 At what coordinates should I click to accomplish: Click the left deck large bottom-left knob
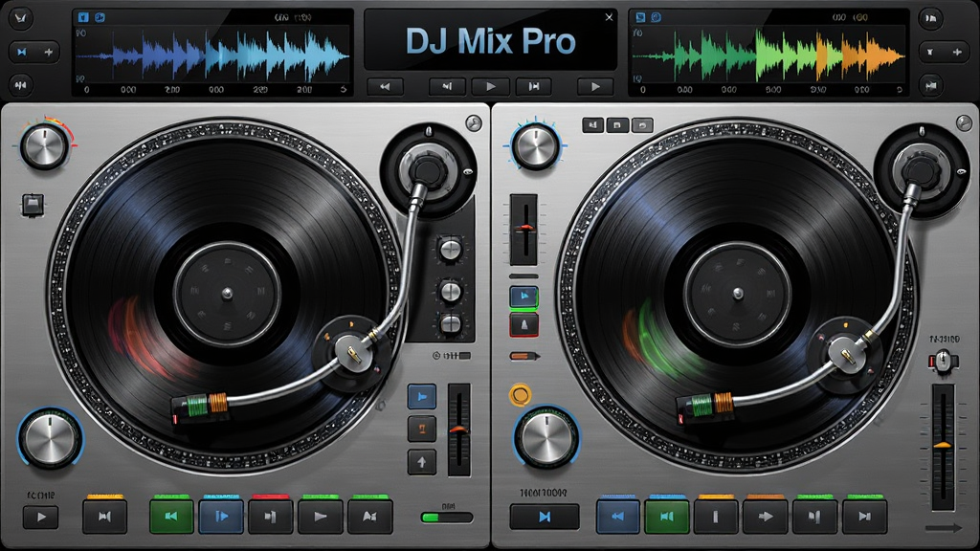click(50, 438)
